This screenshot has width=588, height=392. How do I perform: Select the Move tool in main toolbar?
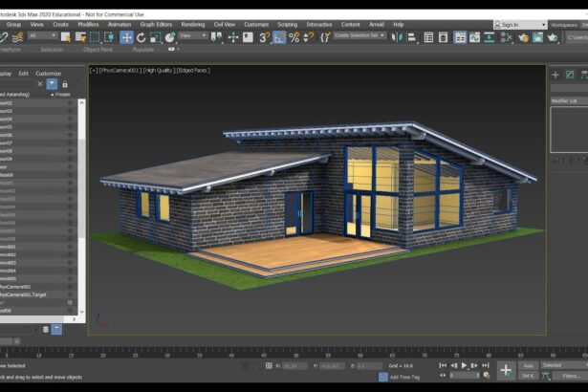pyautogui.click(x=126, y=37)
